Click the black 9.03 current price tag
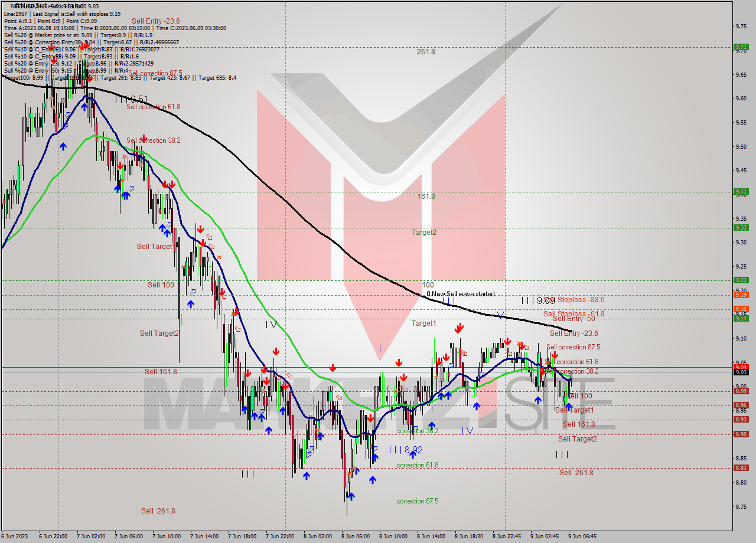Viewport: 756px width, 543px height. (741, 372)
